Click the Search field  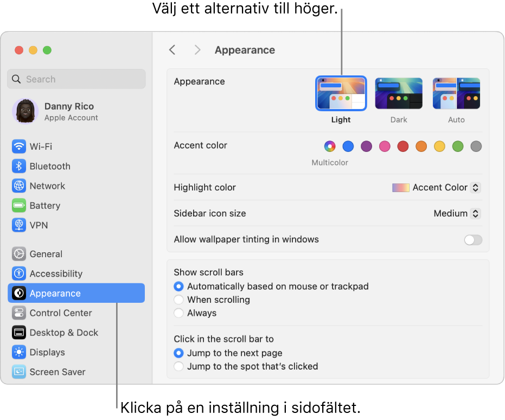76,79
